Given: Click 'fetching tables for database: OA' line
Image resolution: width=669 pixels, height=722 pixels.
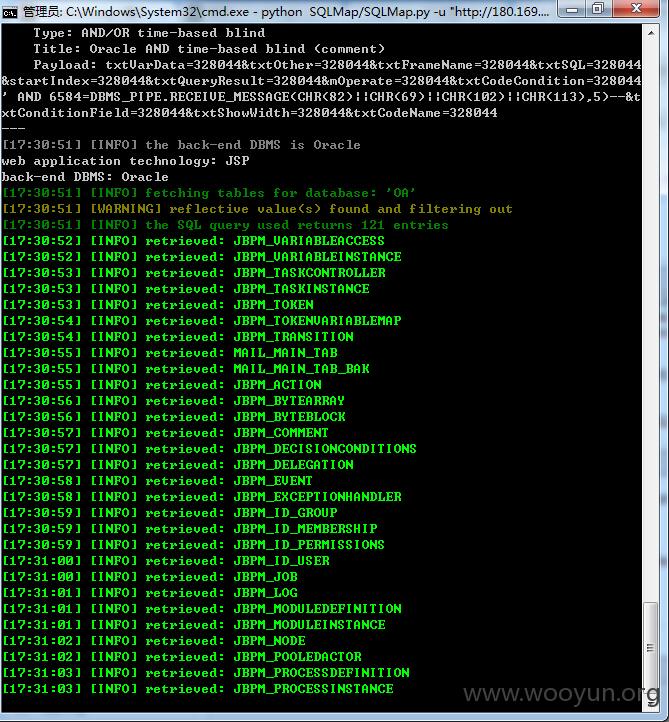Looking at the screenshot, I should tap(209, 193).
